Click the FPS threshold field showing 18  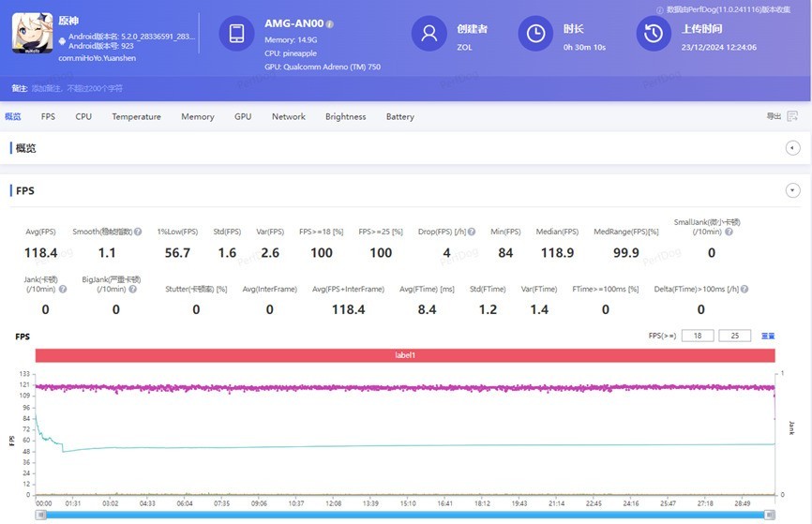tap(697, 336)
